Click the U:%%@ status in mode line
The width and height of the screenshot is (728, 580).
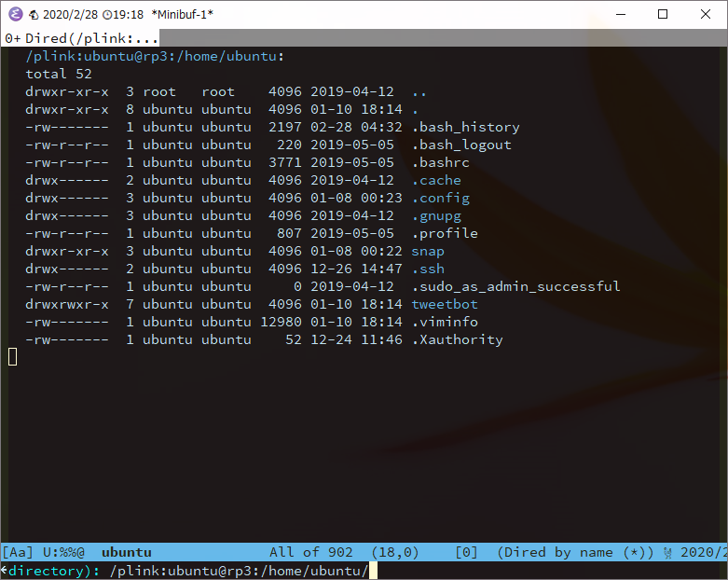(63, 552)
